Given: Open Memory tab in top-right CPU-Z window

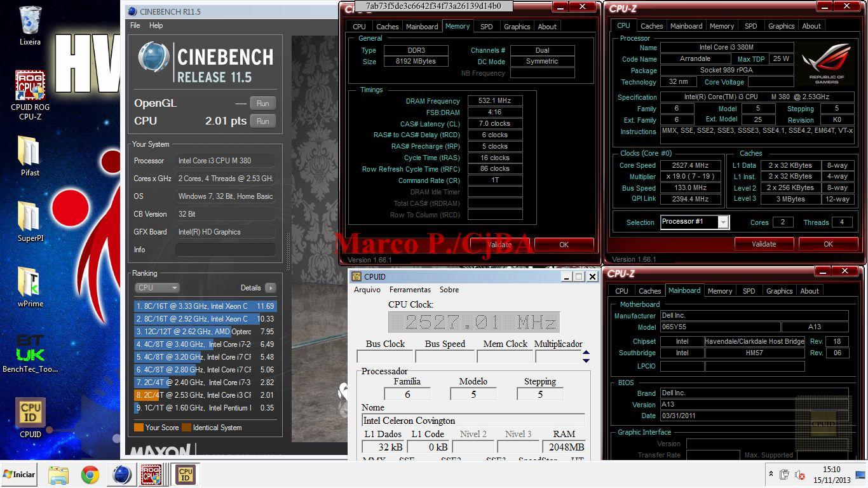Looking at the screenshot, I should point(722,26).
